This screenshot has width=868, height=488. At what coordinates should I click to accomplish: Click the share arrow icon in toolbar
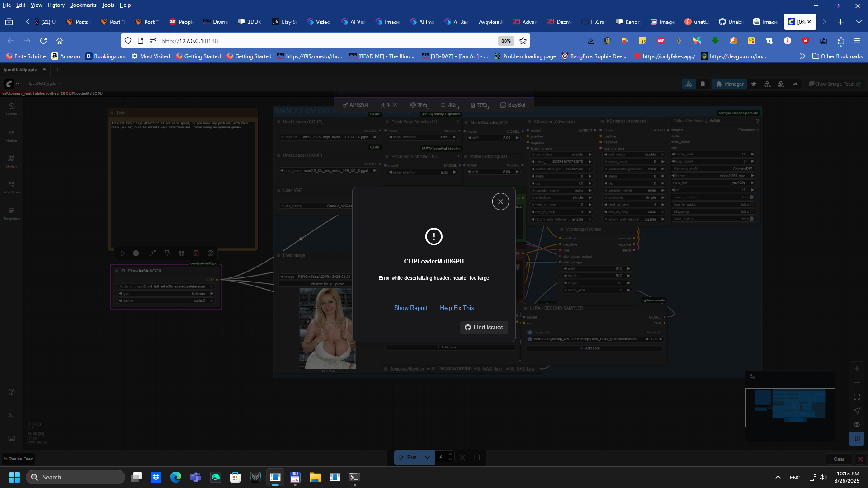[x=795, y=84]
